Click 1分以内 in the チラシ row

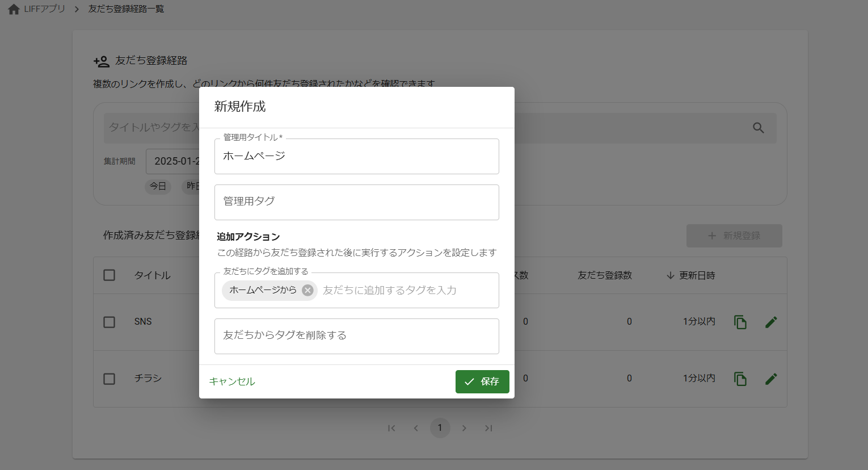click(x=699, y=378)
